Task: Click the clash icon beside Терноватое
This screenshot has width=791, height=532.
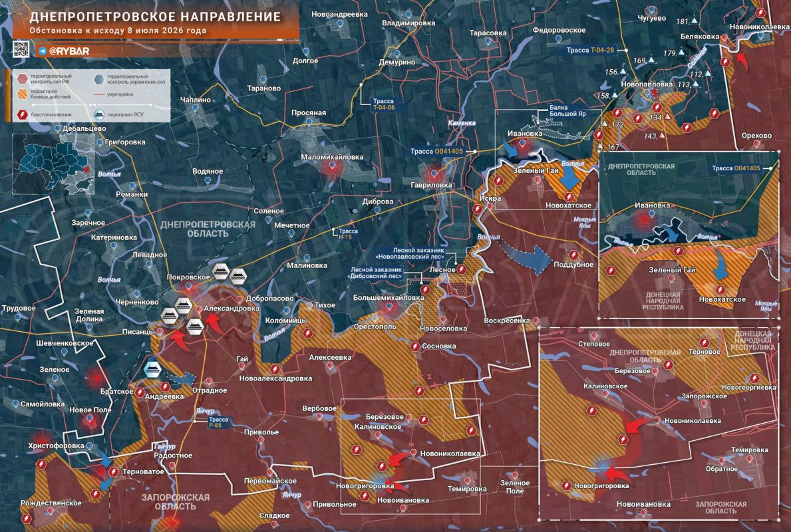Action: pos(114,472)
